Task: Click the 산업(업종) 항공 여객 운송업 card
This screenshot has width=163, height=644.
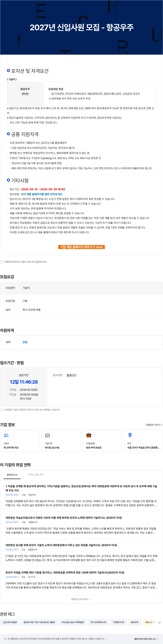Action: pyautogui.click(x=102, y=441)
